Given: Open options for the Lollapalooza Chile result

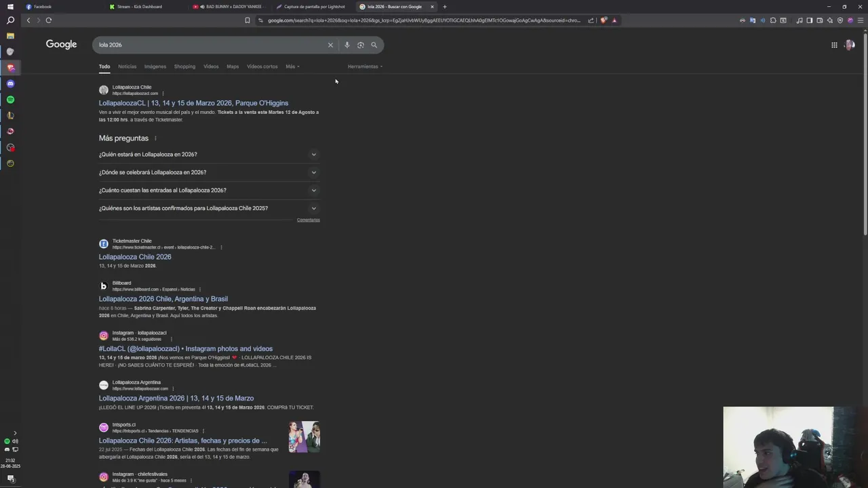Looking at the screenshot, I should click(163, 94).
